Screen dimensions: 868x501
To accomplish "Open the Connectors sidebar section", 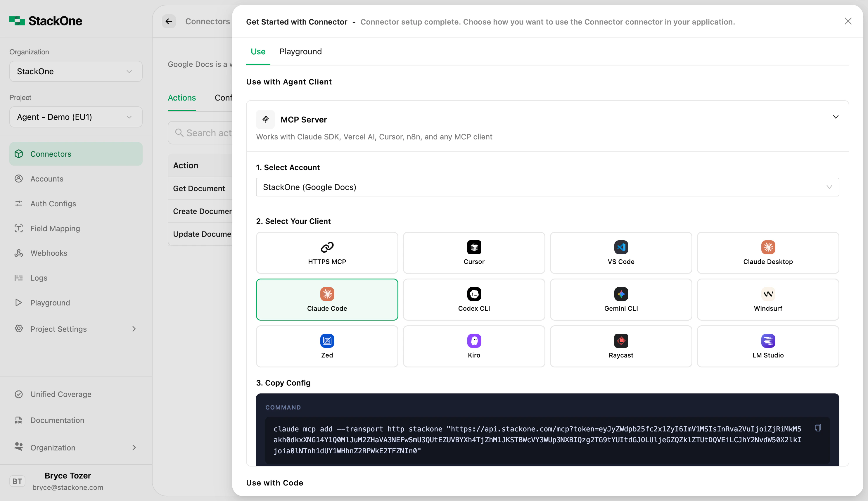I will click(51, 154).
